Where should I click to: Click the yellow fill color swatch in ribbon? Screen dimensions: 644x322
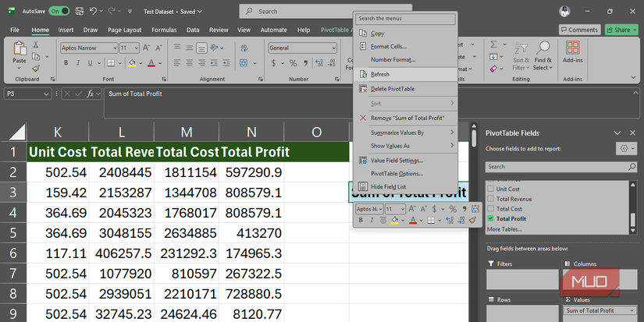point(132,64)
